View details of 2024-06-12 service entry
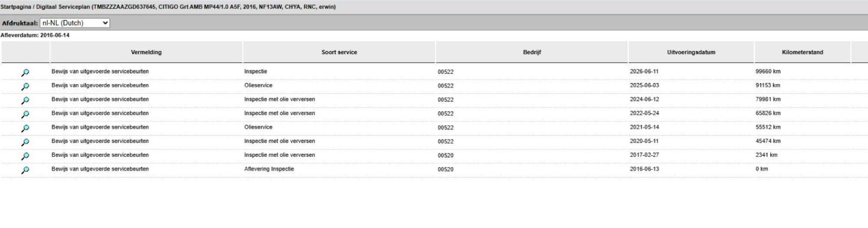The width and height of the screenshot is (868, 228). (25, 100)
